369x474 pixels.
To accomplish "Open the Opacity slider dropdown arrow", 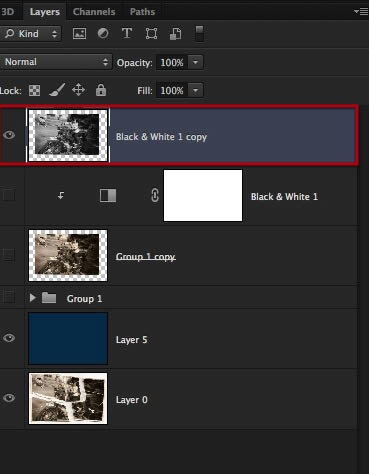I will click(x=196, y=62).
